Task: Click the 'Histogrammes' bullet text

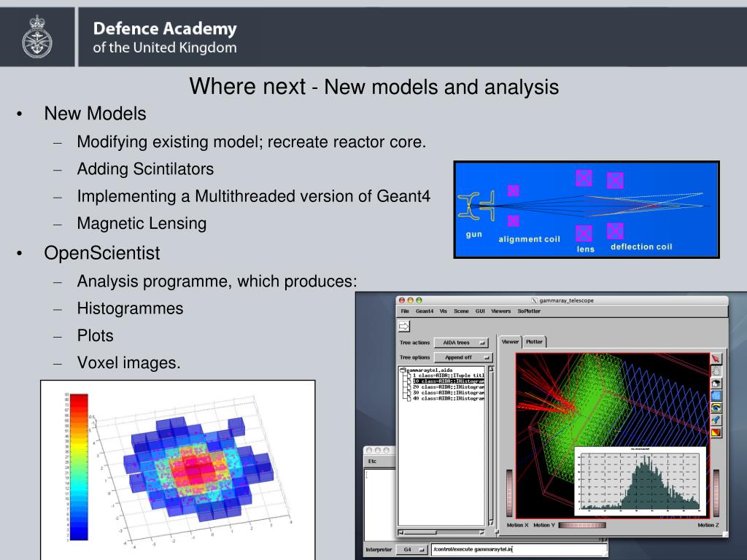Action: [130, 308]
